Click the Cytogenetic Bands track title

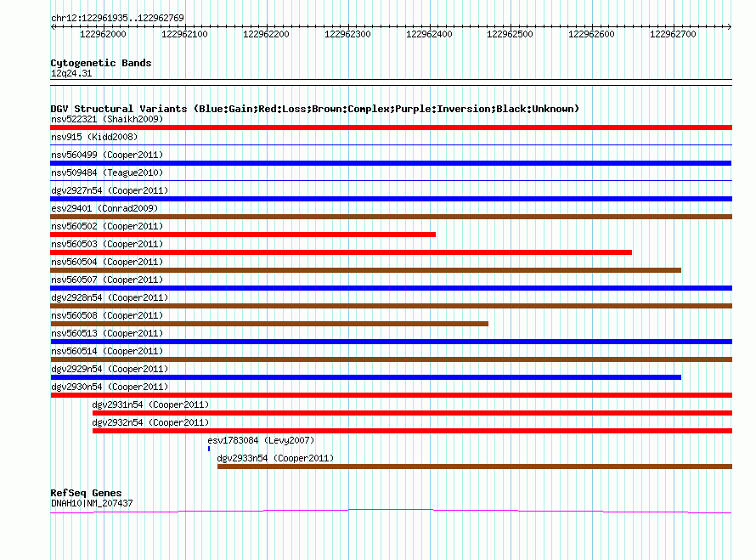tap(101, 63)
